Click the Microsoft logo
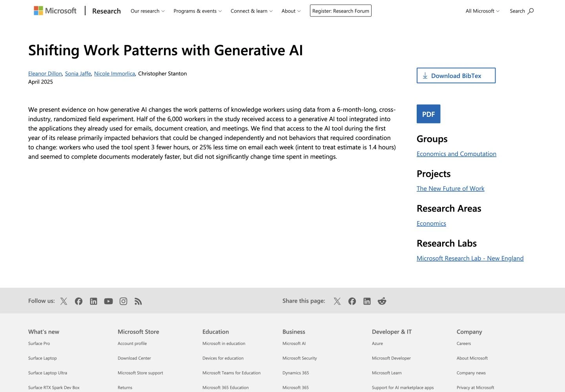This screenshot has width=565, height=392. (x=55, y=11)
